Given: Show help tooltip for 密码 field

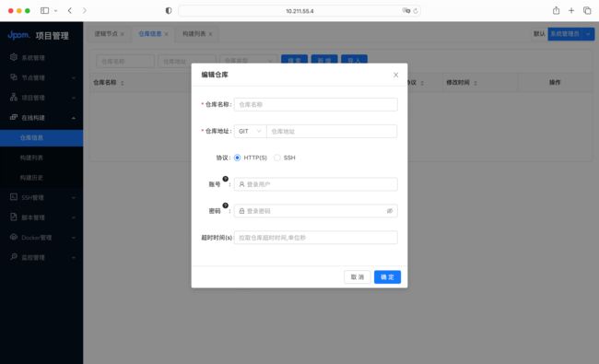Looking at the screenshot, I should click(x=226, y=205).
